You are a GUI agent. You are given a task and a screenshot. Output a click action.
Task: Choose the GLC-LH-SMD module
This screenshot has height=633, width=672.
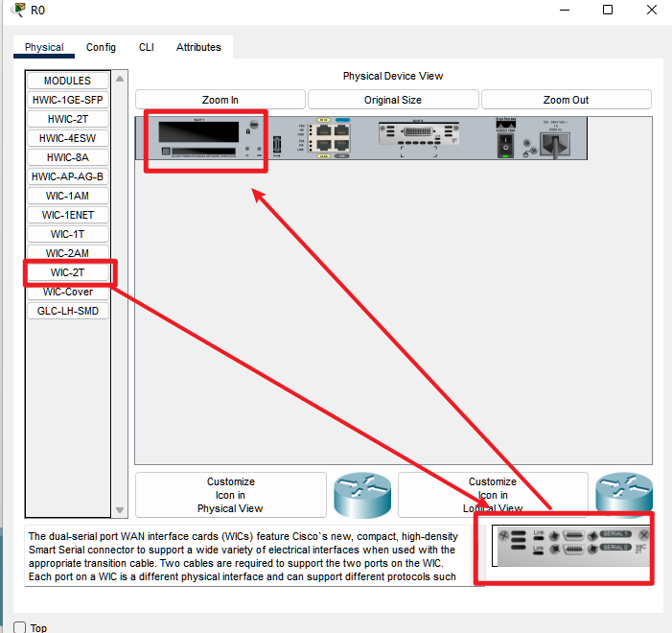pos(68,311)
